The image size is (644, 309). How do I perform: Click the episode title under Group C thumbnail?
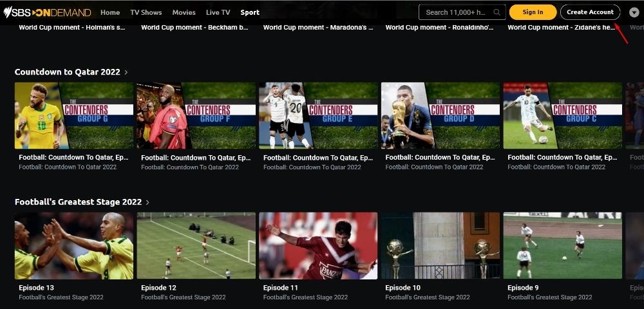562,158
